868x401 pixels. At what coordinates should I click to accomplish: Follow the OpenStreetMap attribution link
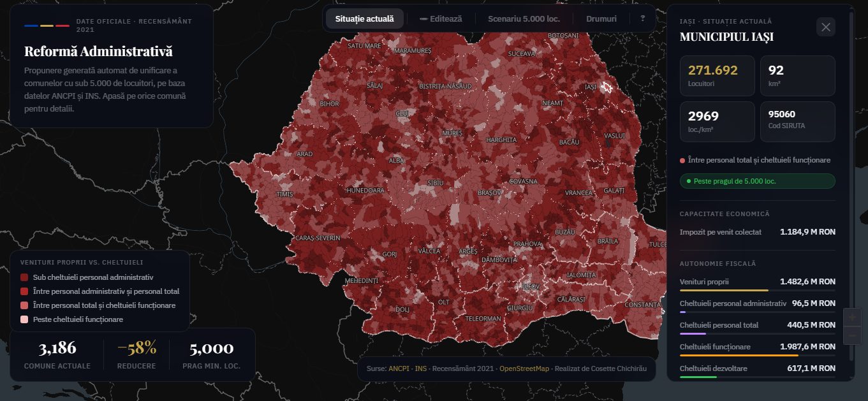click(524, 368)
